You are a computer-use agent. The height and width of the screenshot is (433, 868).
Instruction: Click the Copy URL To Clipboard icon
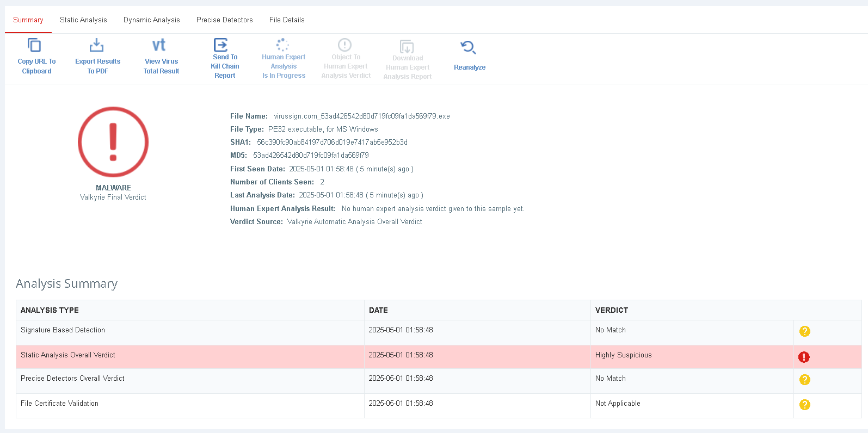coord(34,45)
